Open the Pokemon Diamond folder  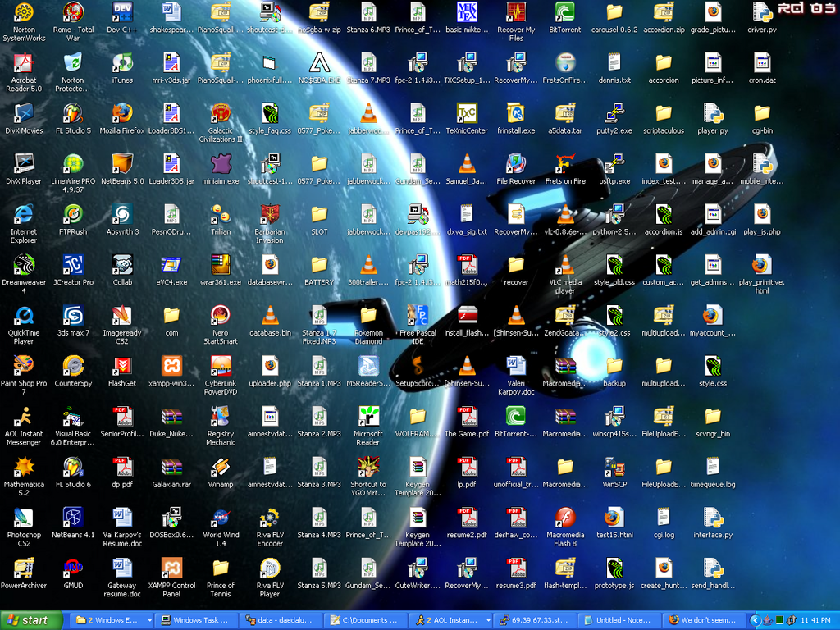368,325
